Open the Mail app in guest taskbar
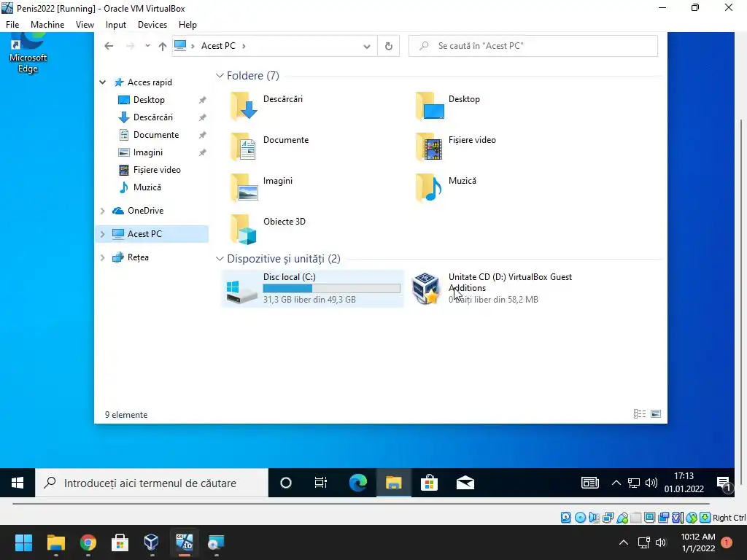Image resolution: width=747 pixels, height=560 pixels. 465,483
